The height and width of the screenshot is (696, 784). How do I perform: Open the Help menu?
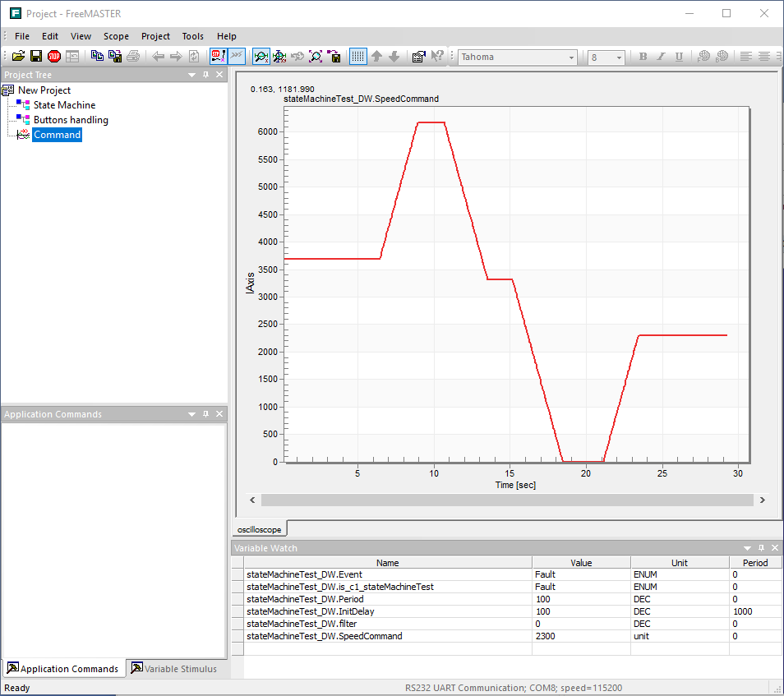227,36
